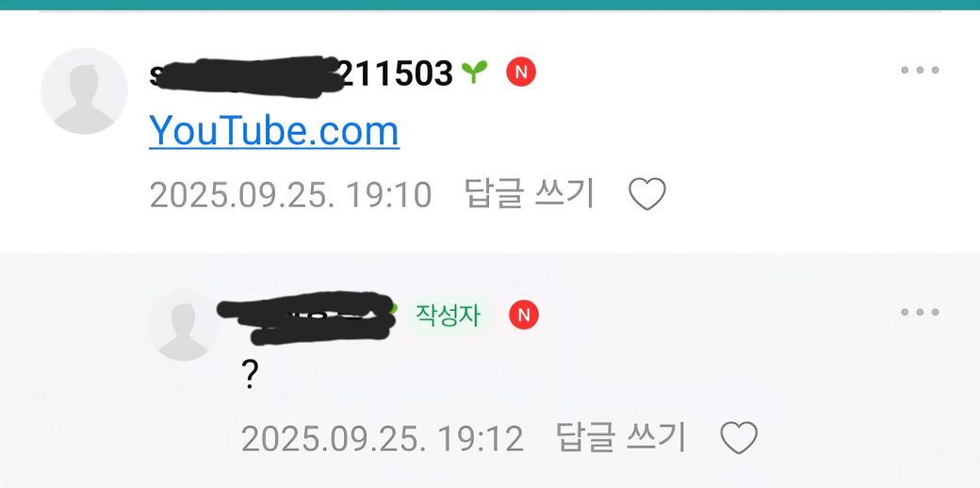The height and width of the screenshot is (488, 980).
Task: Like the YouTube.com comment with the heart
Action: point(646,194)
